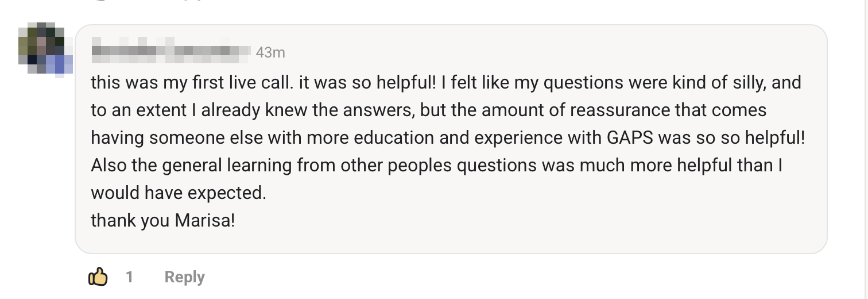This screenshot has width=868, height=299.
Task: Like the comment with the thumbs-up icon
Action: click(x=98, y=277)
